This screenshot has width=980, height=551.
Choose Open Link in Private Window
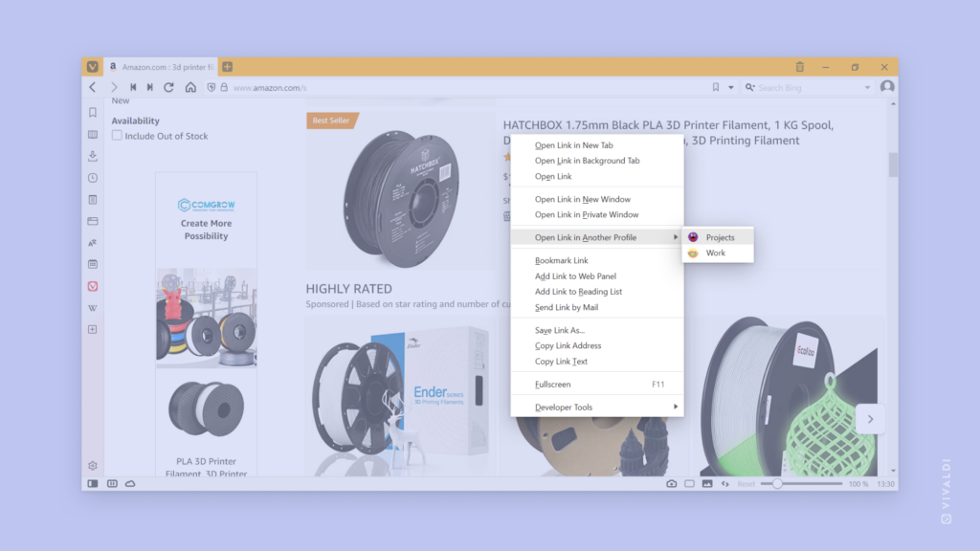coord(597,214)
